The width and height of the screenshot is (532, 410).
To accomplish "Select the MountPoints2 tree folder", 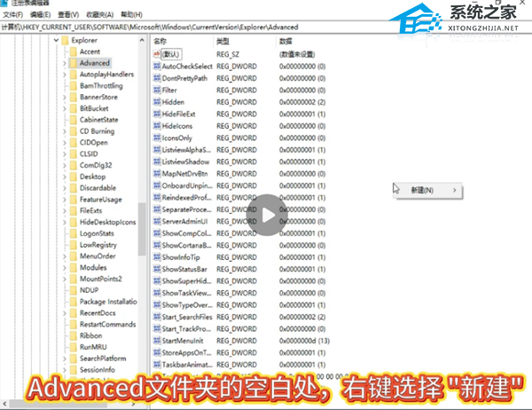I will pyautogui.click(x=101, y=279).
